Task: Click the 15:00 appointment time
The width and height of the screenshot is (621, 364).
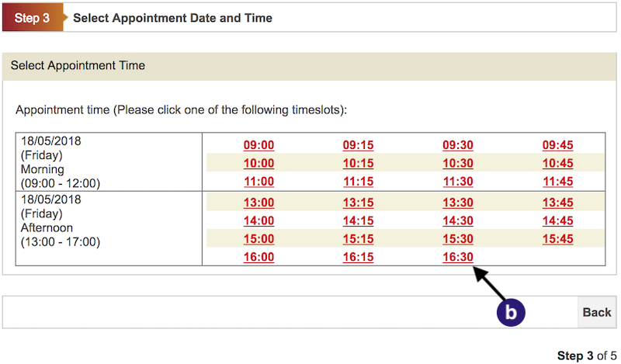Action: point(258,239)
